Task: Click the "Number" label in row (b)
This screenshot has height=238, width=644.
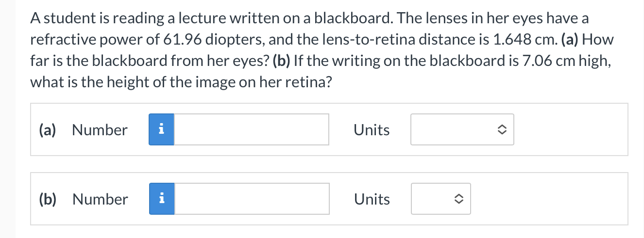Action: [x=100, y=199]
